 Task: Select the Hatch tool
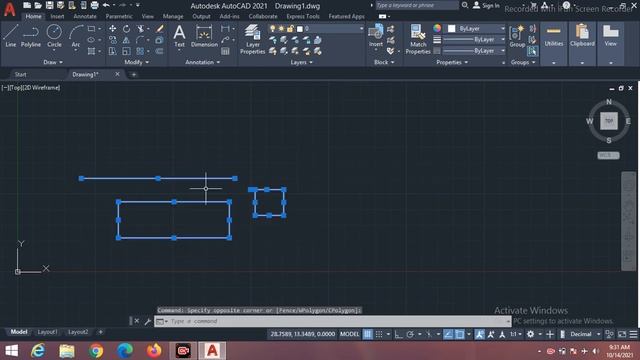coord(91,51)
